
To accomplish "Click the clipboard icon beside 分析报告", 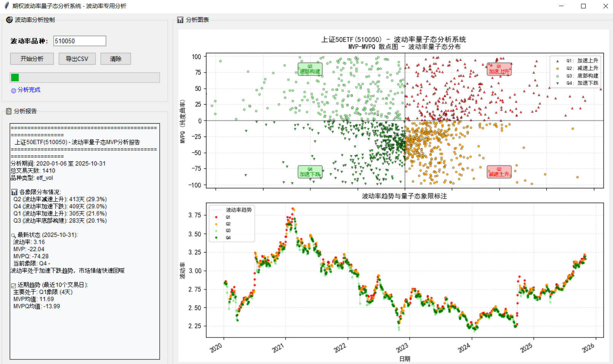I will click(9, 111).
